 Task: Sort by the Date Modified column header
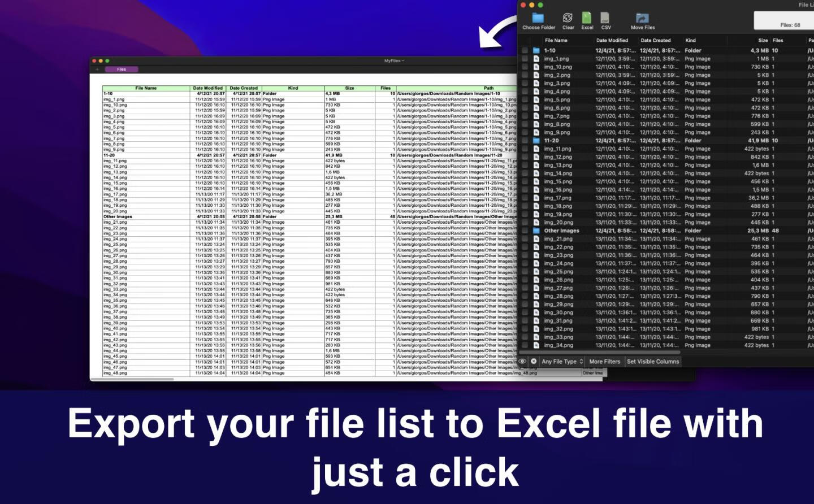pyautogui.click(x=612, y=41)
